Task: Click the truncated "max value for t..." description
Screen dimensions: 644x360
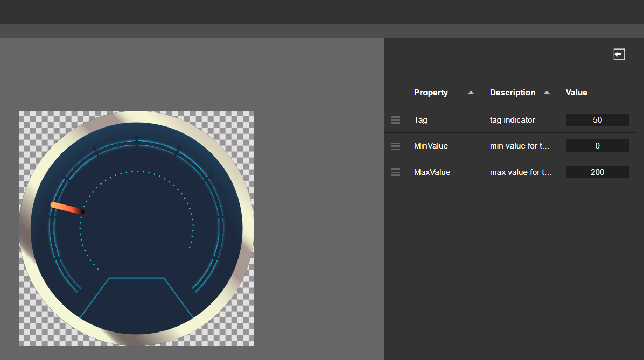Action: pos(520,172)
